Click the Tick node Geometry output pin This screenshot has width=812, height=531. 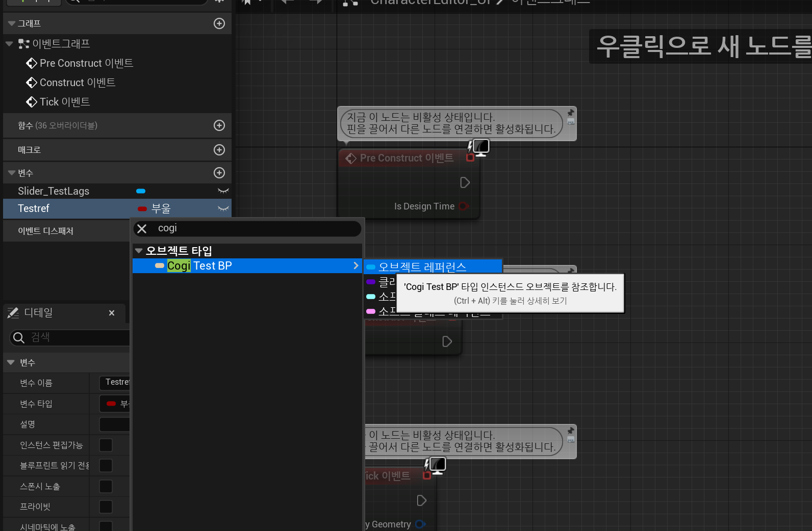click(420, 524)
